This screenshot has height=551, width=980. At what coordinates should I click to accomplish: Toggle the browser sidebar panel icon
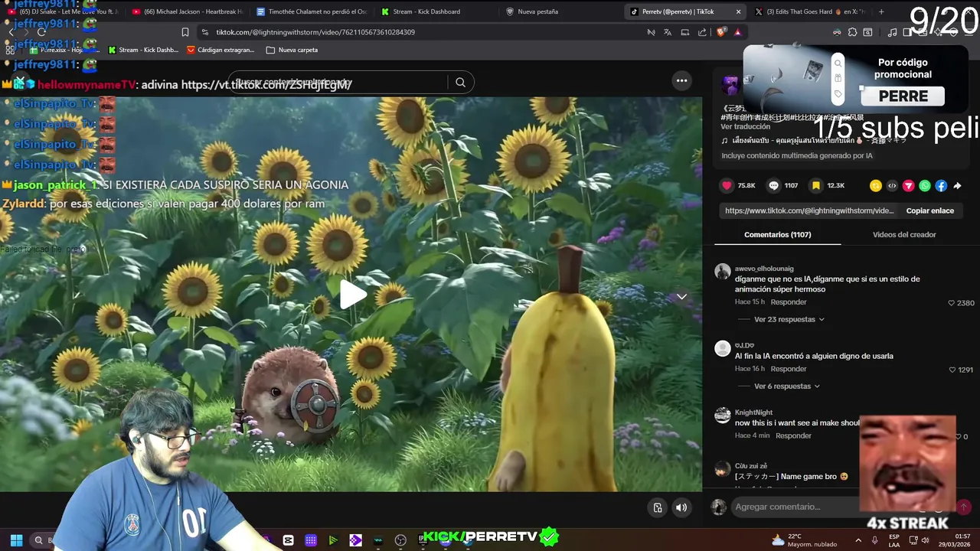point(907,32)
